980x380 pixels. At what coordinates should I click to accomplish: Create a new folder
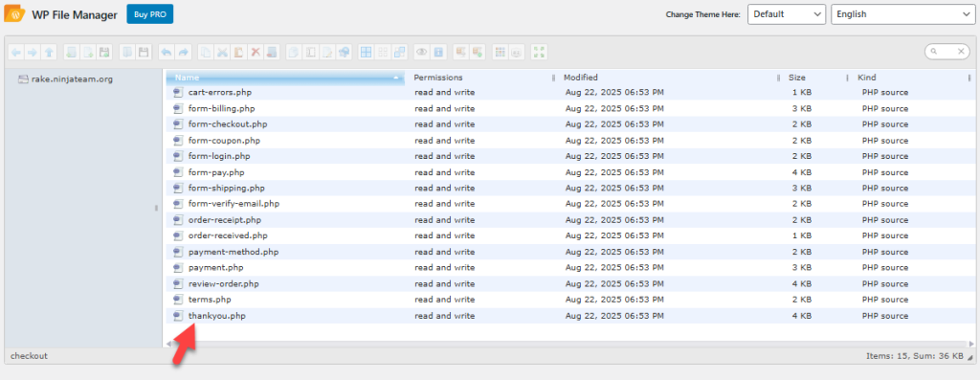point(72,52)
